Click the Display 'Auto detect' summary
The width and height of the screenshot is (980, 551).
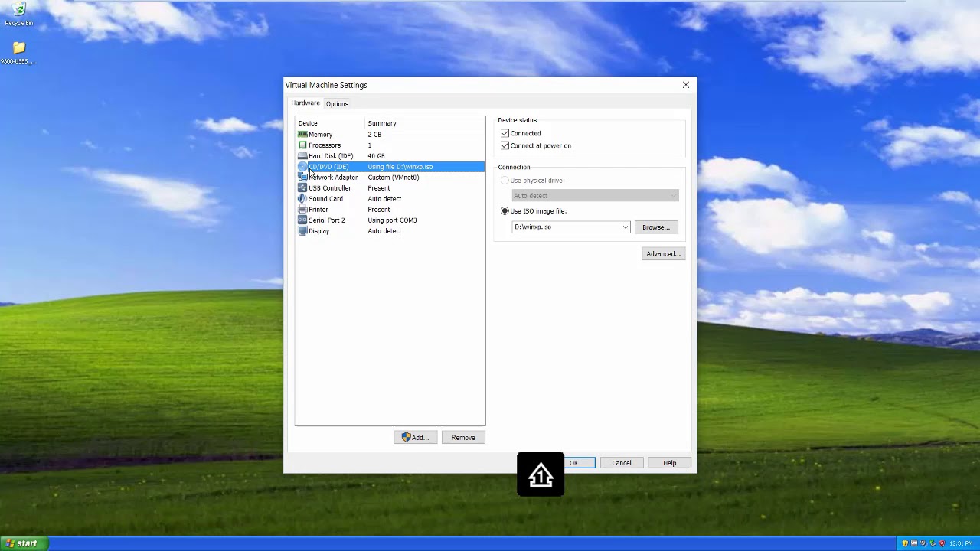(x=384, y=231)
